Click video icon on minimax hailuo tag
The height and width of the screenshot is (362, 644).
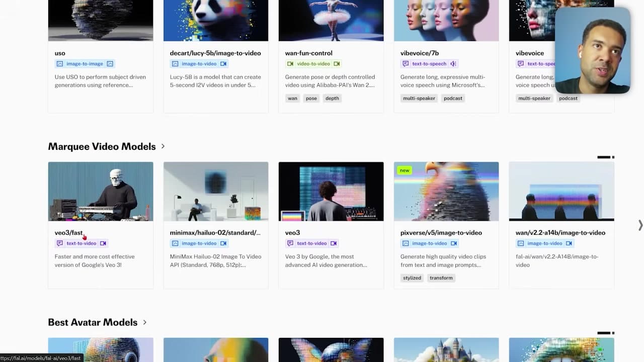click(x=223, y=243)
